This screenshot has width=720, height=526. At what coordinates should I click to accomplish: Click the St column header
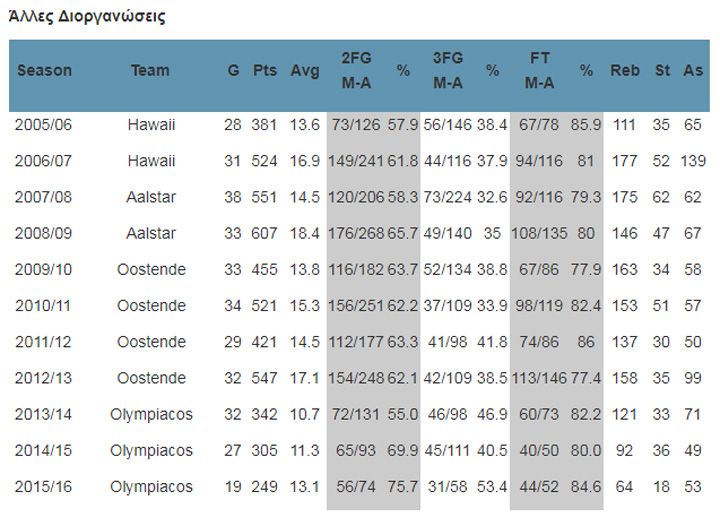tap(662, 71)
